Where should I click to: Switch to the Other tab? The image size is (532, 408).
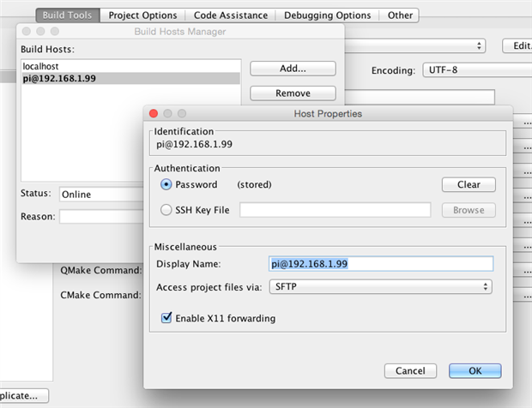pos(400,15)
